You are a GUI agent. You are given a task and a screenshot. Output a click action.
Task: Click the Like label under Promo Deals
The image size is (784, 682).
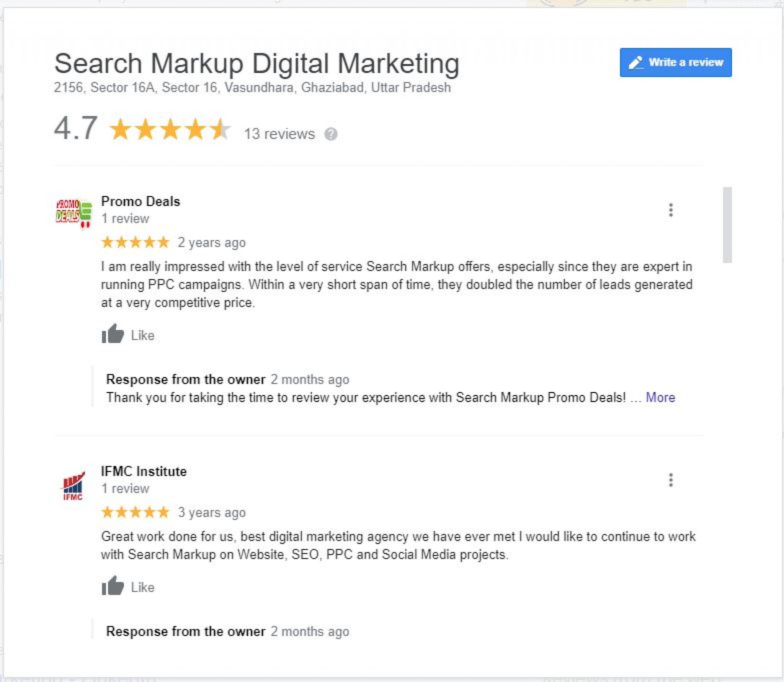click(142, 335)
